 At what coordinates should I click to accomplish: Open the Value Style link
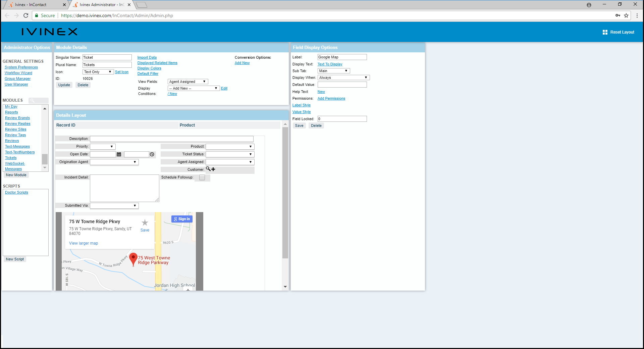[x=302, y=112]
